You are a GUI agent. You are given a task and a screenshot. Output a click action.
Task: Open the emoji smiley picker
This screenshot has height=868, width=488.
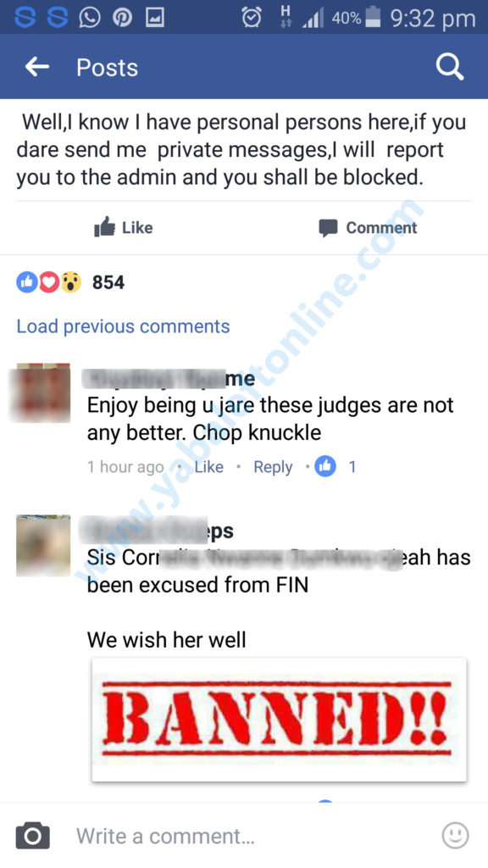coord(455,835)
